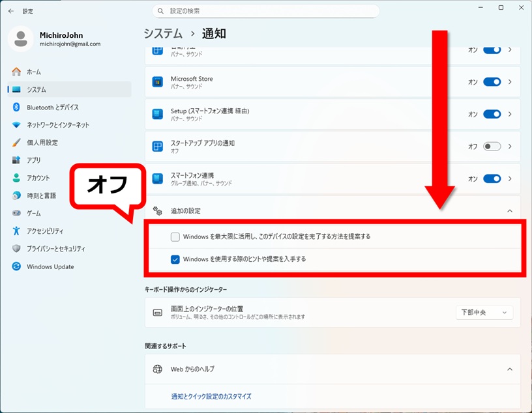The height and width of the screenshot is (413, 532).
Task: Click the back arrow in title bar
Action: (10, 11)
